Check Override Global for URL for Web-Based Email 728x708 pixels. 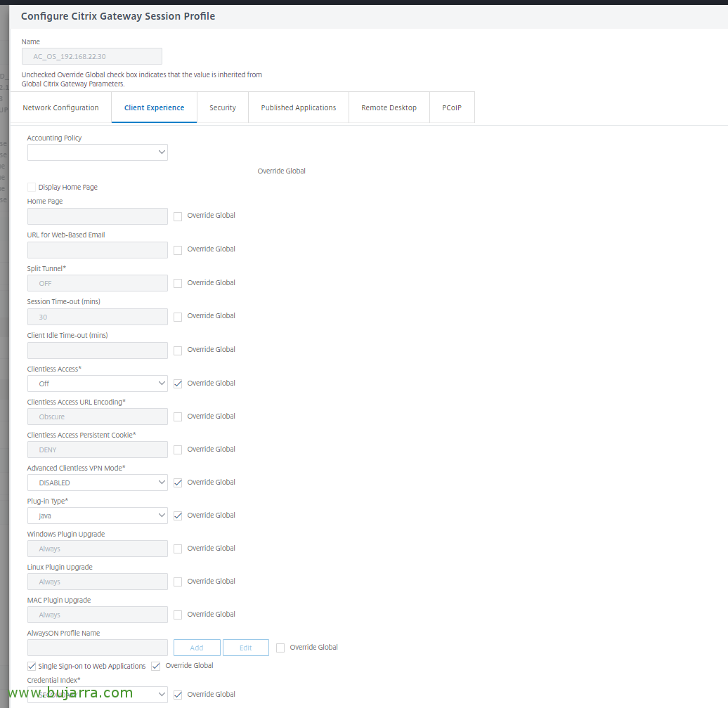pyautogui.click(x=178, y=250)
